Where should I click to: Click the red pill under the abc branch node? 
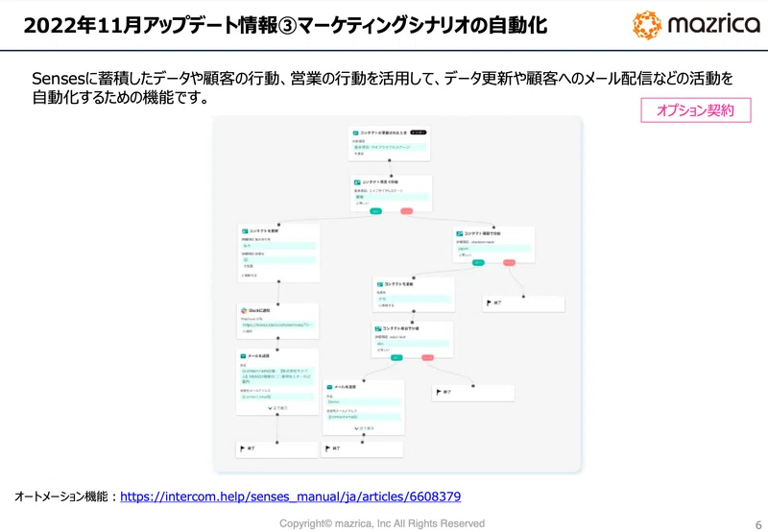[427, 357]
